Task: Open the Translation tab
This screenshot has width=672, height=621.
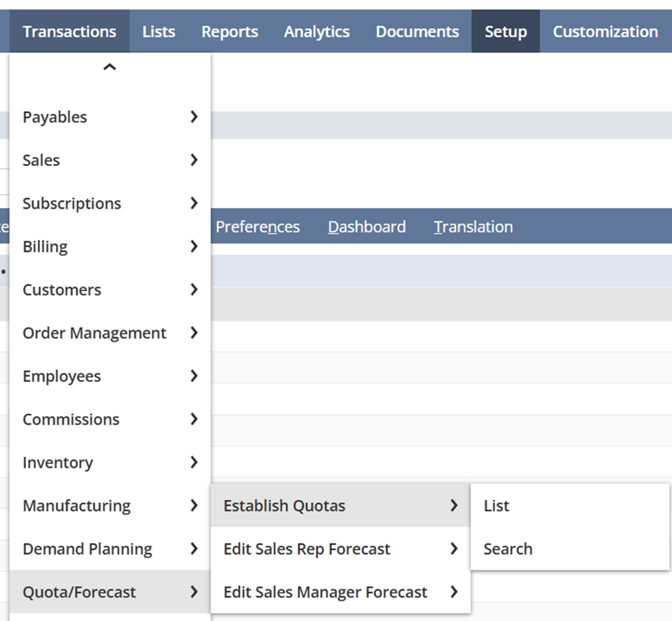Action: pyautogui.click(x=473, y=227)
